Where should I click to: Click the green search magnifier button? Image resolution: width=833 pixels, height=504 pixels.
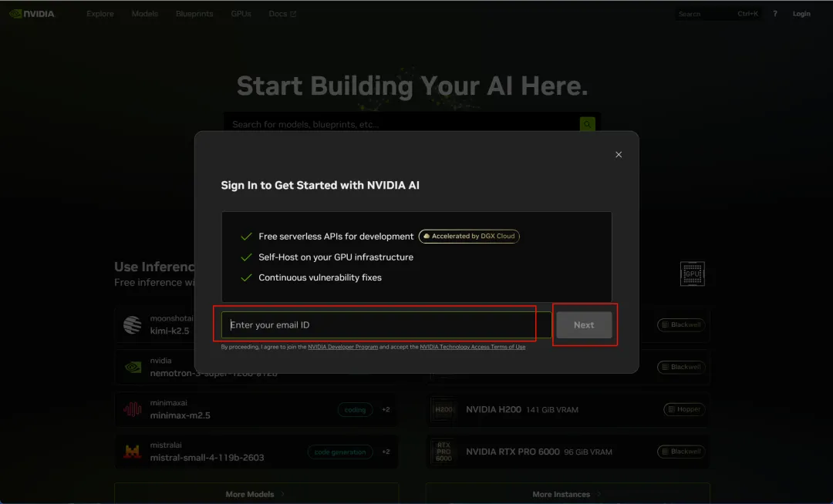(587, 124)
